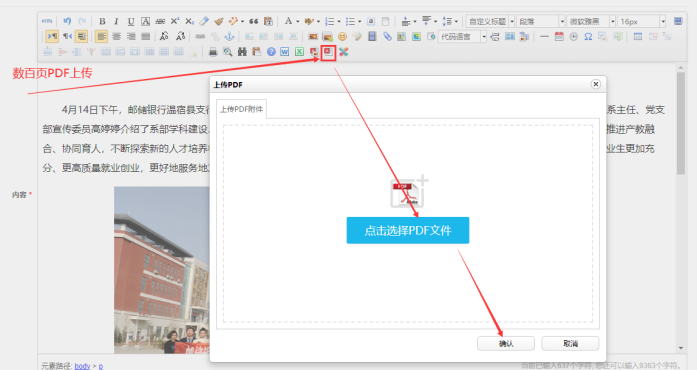This screenshot has width=697, height=370.
Task: Click the emoticon smiley face icon
Action: pos(342,36)
